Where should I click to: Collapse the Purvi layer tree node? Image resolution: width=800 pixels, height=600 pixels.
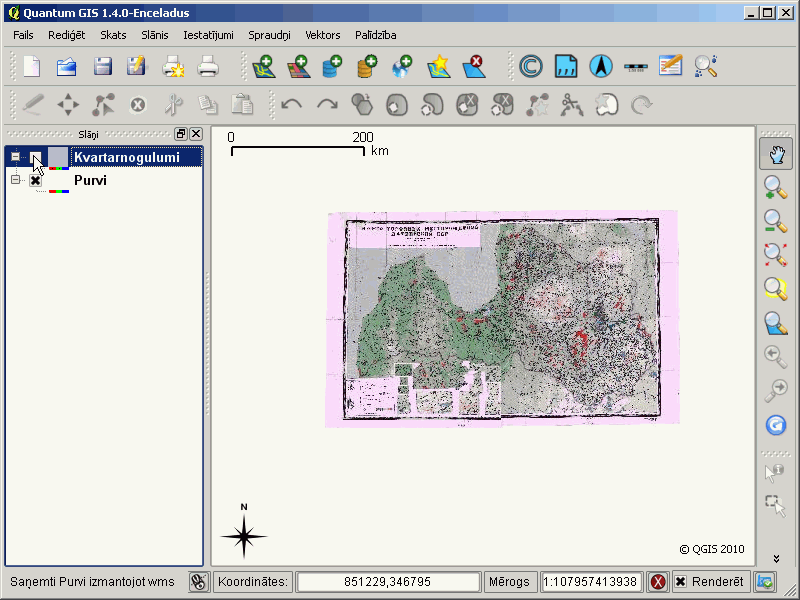(15, 180)
